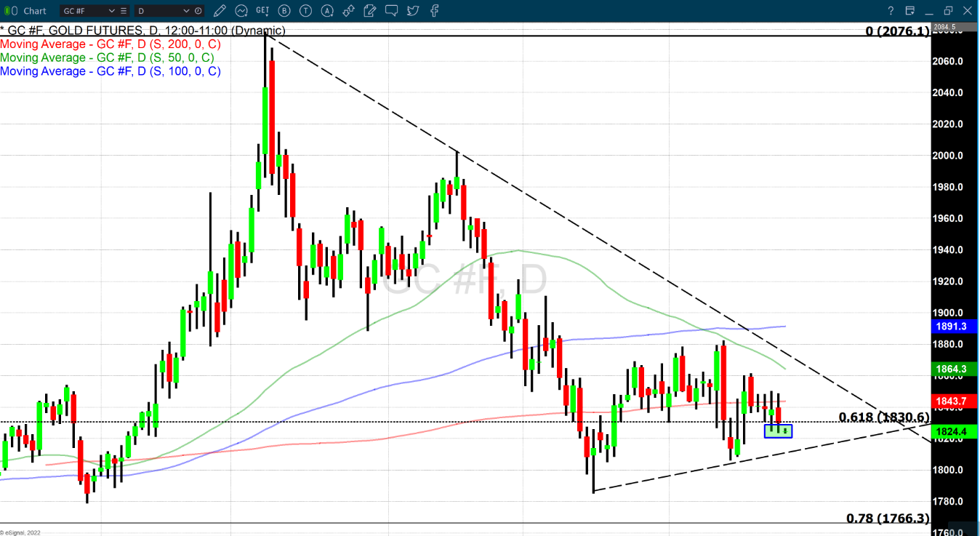Open the symbol list menu icon

click(x=122, y=11)
